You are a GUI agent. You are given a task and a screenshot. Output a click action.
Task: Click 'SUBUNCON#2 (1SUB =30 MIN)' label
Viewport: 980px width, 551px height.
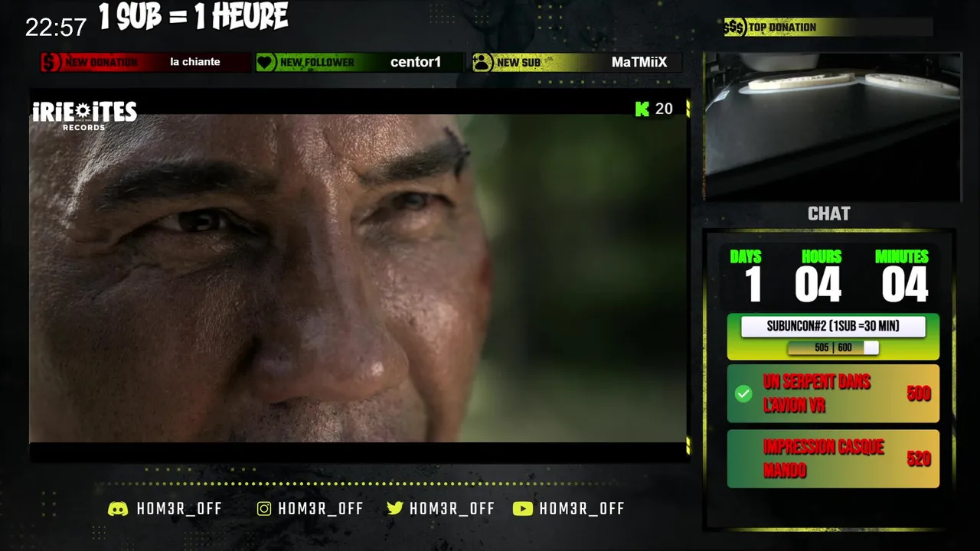point(833,327)
